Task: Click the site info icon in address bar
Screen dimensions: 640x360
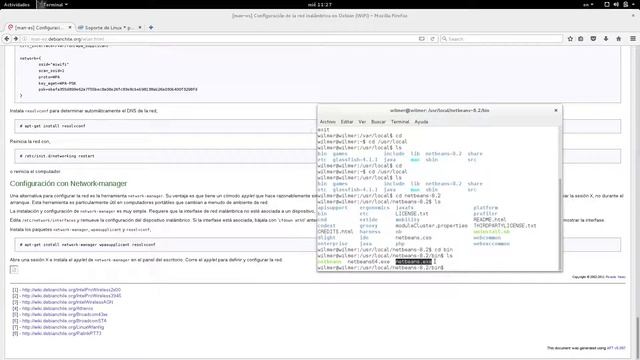Action: [24, 39]
